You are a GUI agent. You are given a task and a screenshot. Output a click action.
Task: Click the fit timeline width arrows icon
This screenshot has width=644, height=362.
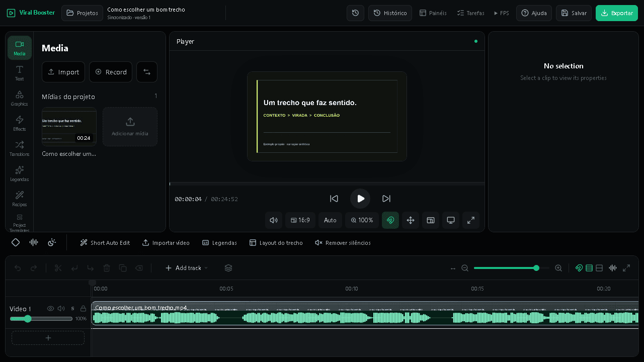pyautogui.click(x=453, y=268)
